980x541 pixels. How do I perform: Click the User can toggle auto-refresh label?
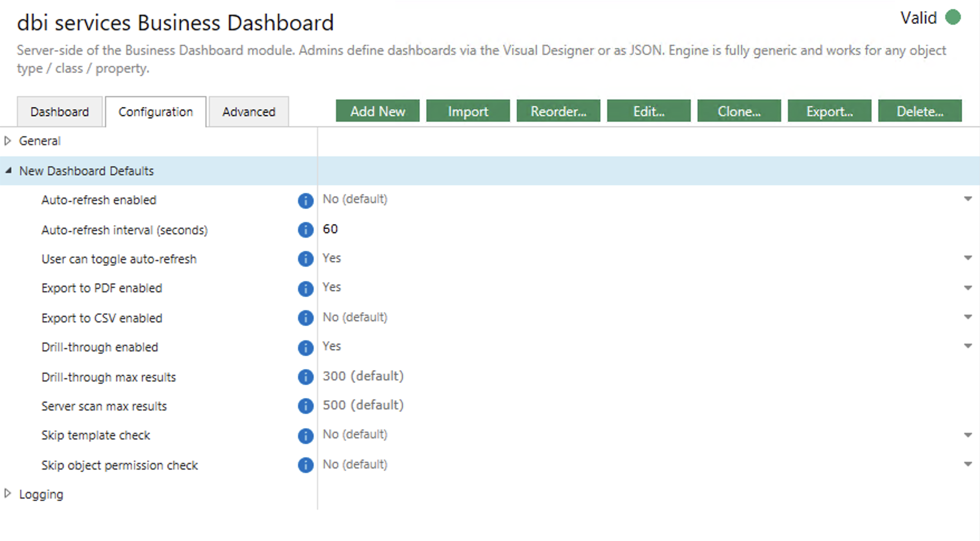click(x=119, y=259)
